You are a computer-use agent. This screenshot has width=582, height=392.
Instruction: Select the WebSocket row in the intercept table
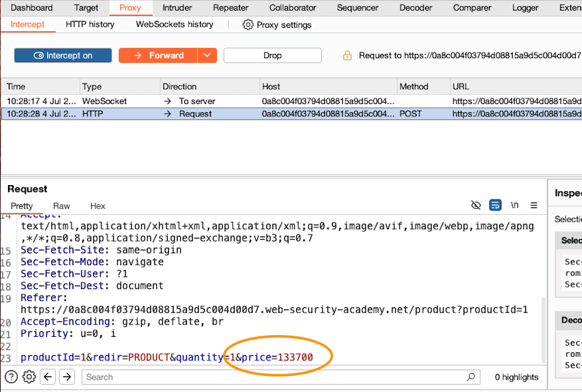(x=248, y=101)
